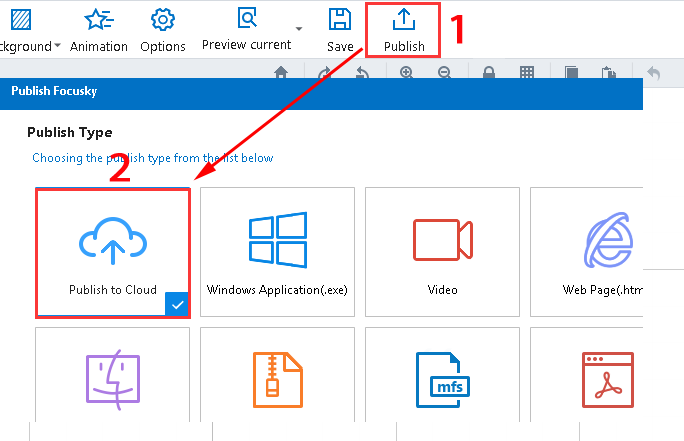Open the Animation editor in the toolbar
684x441 pixels.
pos(99,31)
